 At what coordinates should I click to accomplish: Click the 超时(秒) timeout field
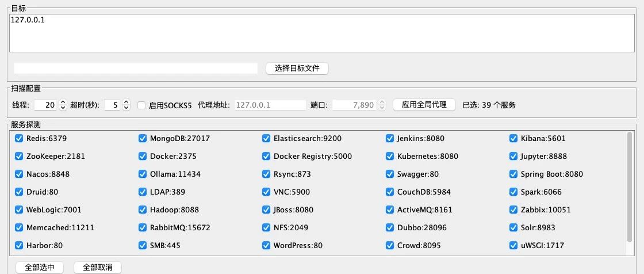(x=113, y=105)
